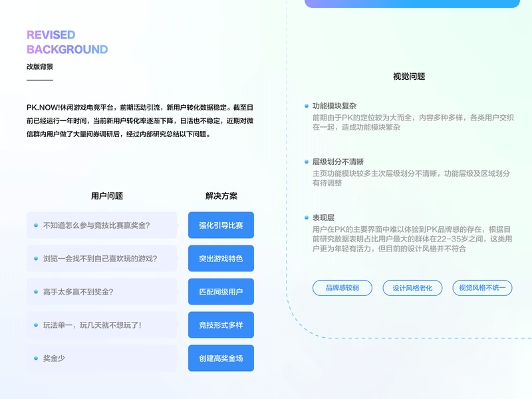
Task: Click the blue bullet dot beside 表现层
Action: [x=307, y=217]
